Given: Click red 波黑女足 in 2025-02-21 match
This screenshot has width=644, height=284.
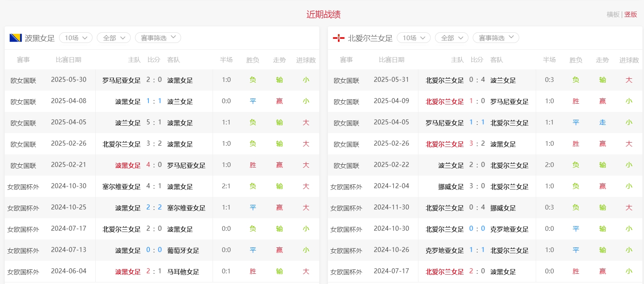Looking at the screenshot, I should click(128, 165).
